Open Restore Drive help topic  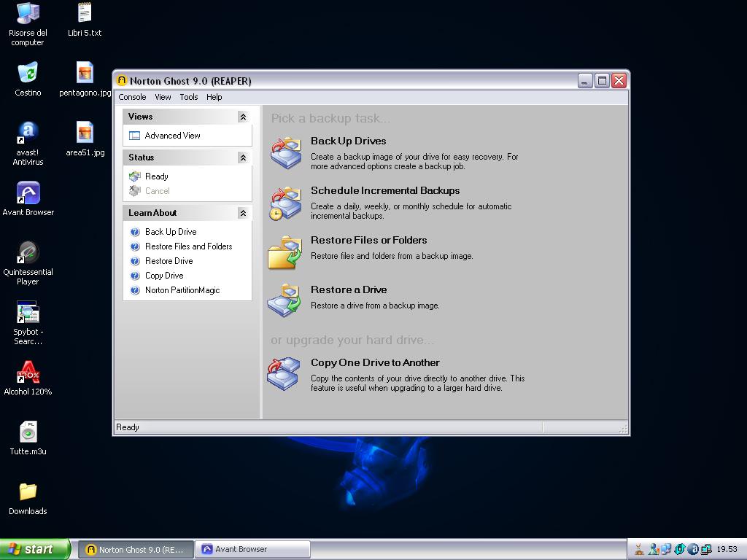click(x=169, y=261)
